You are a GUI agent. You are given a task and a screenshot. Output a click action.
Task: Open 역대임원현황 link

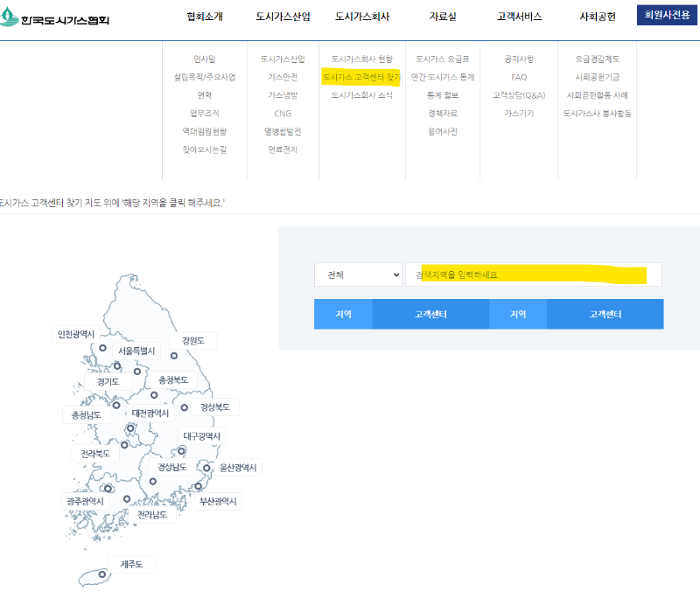pos(205,131)
